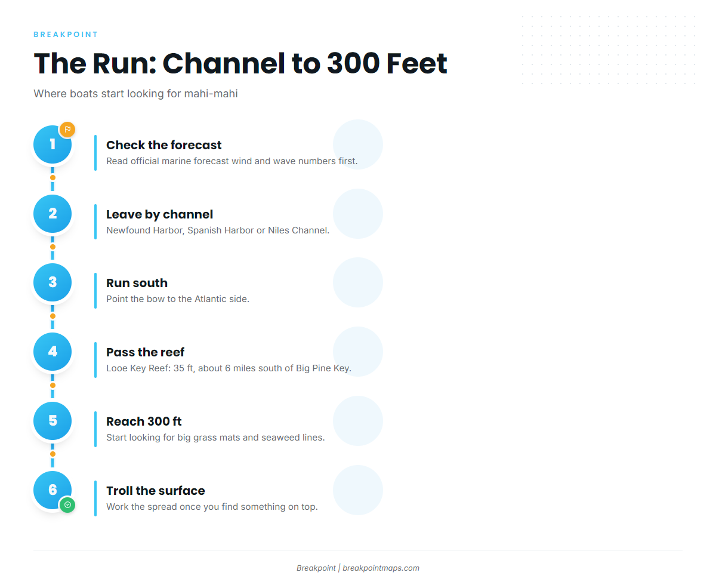The image size is (716, 588).
Task: Click the "Leave by channel" heading
Action: [x=159, y=214]
